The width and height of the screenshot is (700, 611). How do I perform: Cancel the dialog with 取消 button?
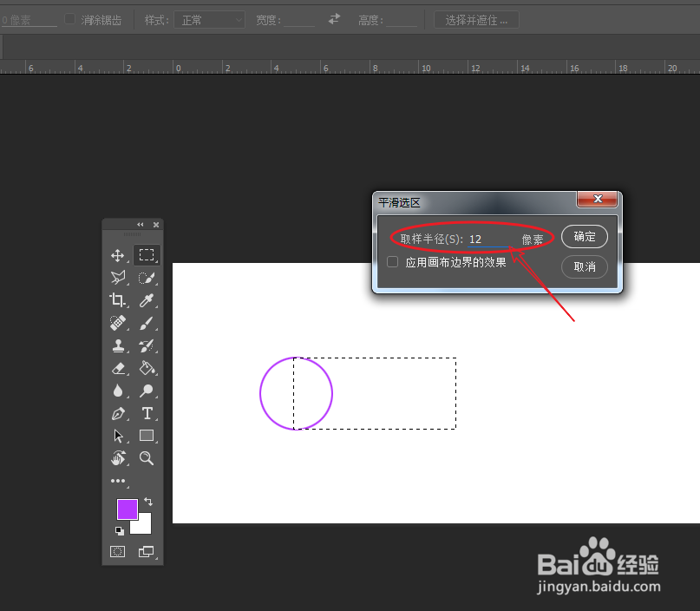click(585, 266)
